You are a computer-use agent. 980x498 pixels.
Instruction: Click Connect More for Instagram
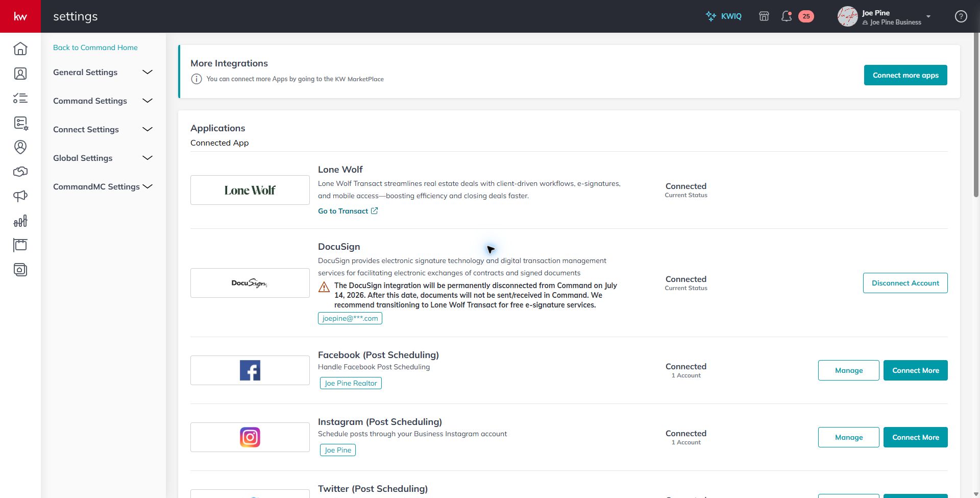pos(916,437)
